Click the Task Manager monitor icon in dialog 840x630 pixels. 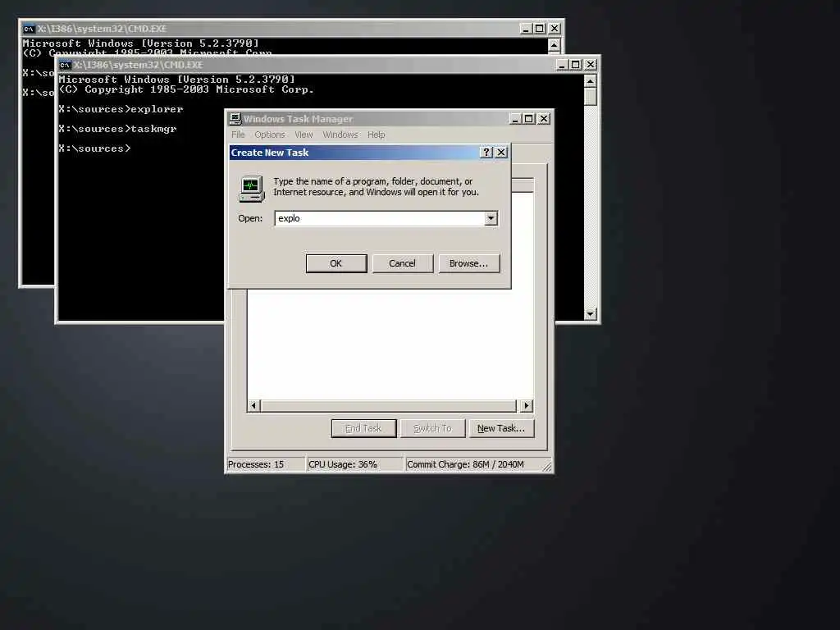[x=251, y=189]
